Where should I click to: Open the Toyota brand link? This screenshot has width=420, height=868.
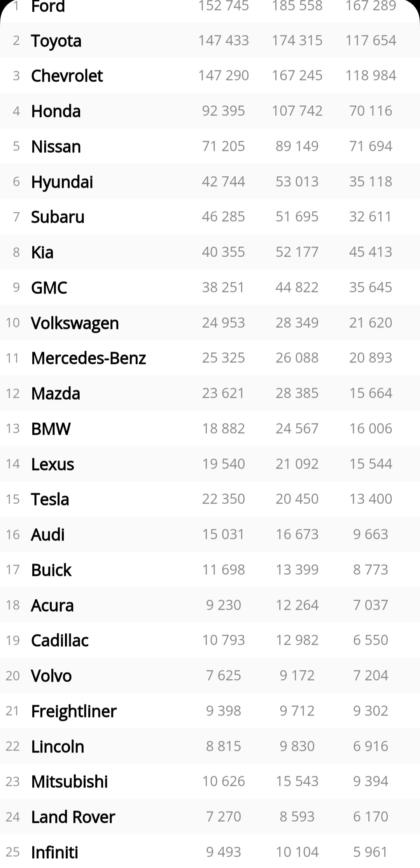click(x=56, y=41)
